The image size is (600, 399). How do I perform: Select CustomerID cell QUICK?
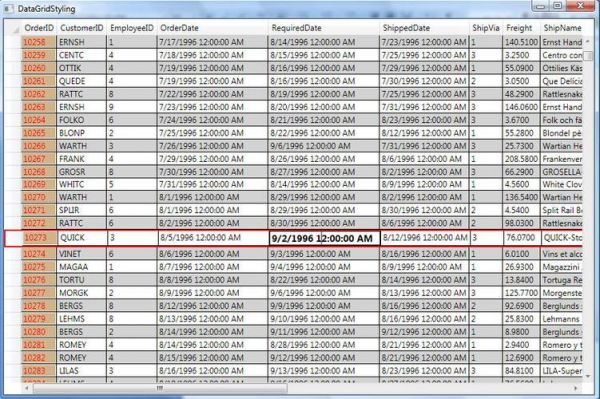pyautogui.click(x=82, y=238)
